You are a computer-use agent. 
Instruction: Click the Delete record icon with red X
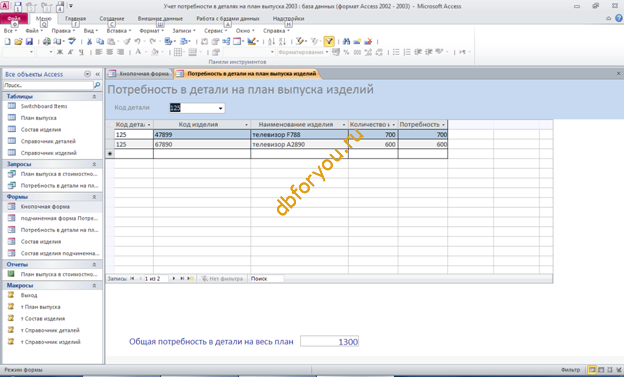pos(368,41)
